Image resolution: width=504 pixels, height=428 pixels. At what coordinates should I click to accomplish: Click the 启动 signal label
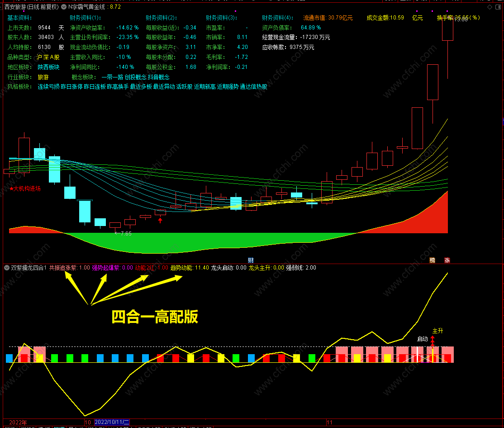coord(423,339)
